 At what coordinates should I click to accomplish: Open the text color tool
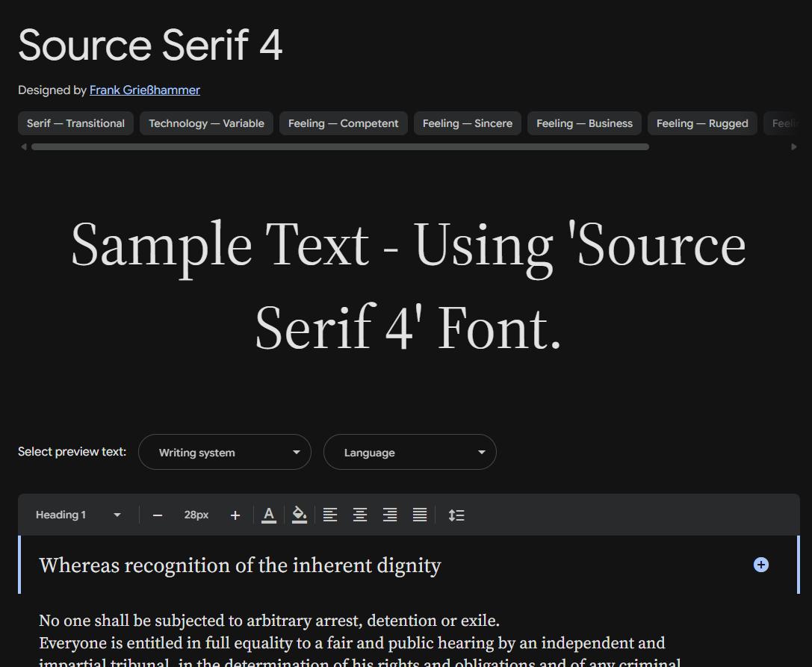point(269,515)
